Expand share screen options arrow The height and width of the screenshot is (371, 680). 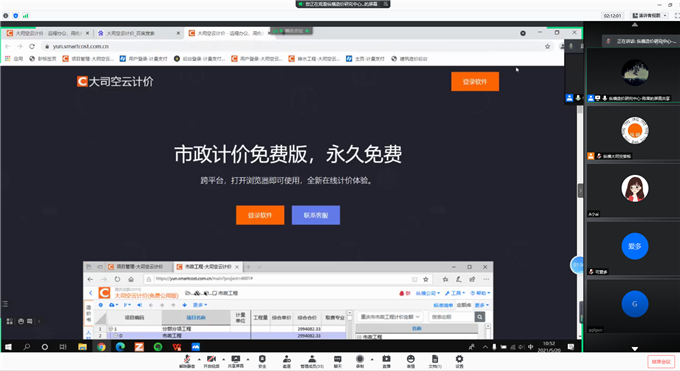(248, 359)
